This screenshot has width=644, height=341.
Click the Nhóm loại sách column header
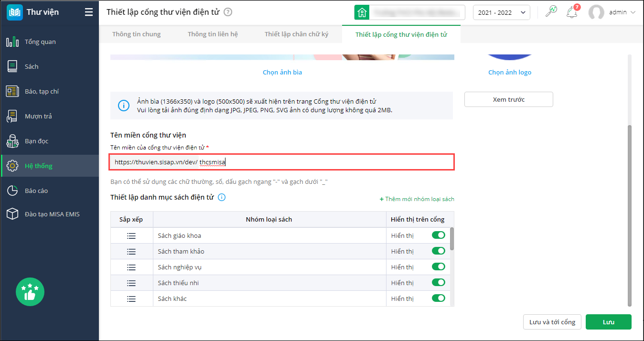[x=269, y=219]
